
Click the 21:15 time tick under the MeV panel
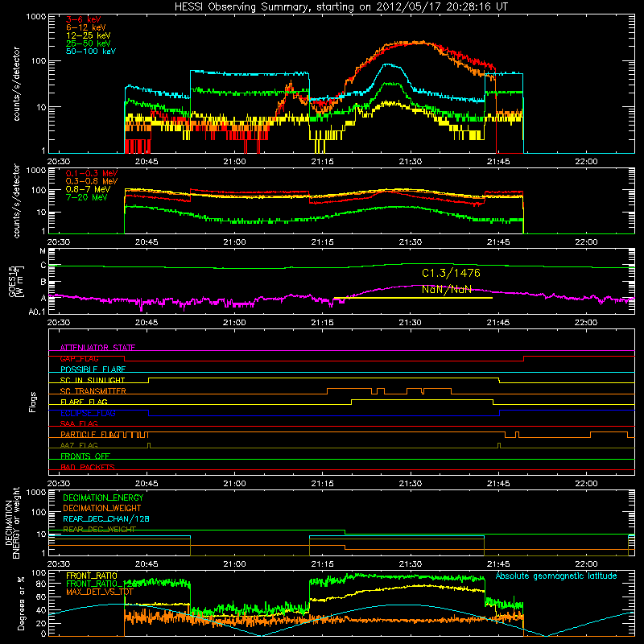coord(323,242)
